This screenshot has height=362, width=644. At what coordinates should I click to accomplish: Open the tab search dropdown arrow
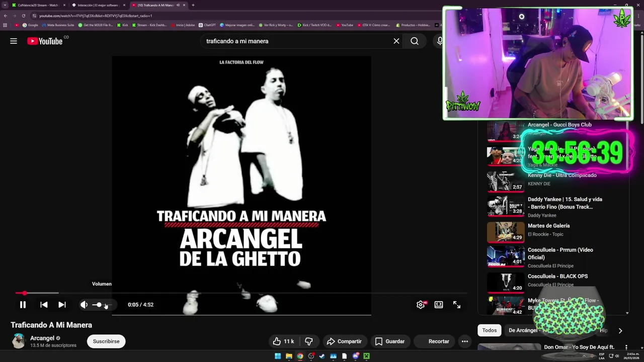5,5
